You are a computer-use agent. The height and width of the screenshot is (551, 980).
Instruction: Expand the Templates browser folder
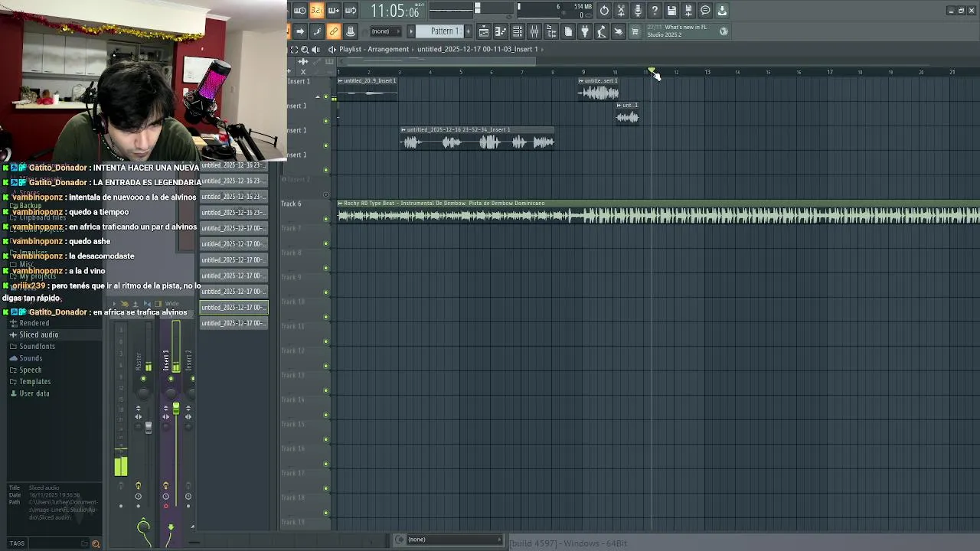(x=34, y=381)
